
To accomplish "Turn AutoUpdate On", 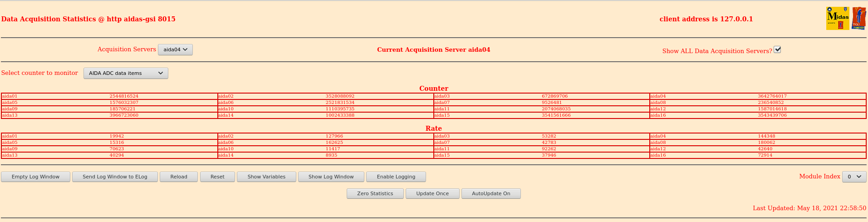I will tap(490, 193).
